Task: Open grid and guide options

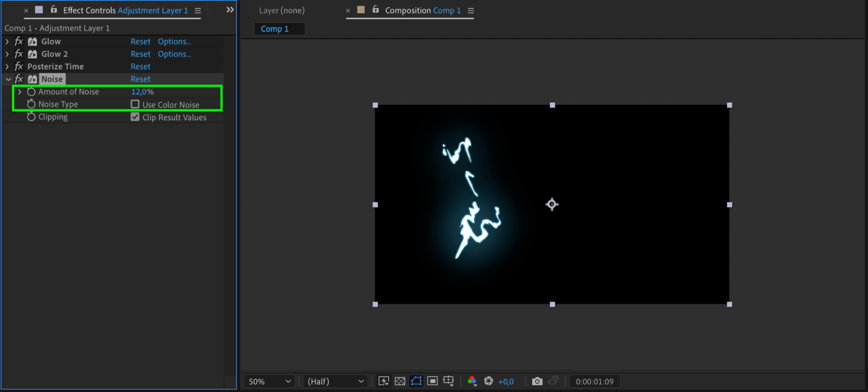Action: (x=449, y=381)
